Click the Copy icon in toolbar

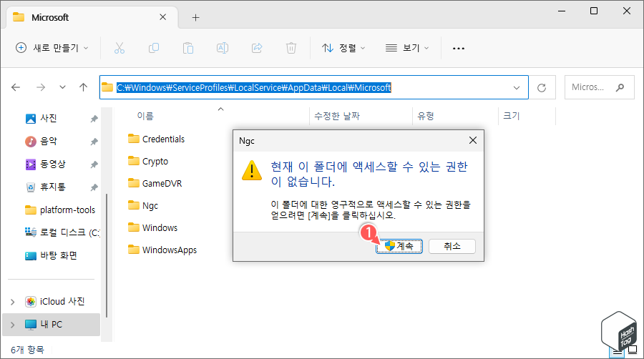click(154, 48)
